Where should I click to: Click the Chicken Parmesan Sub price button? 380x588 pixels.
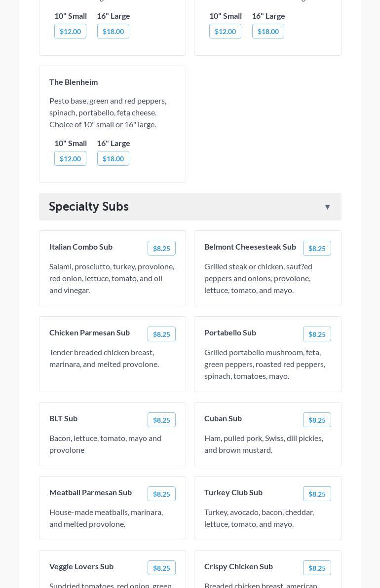point(161,334)
